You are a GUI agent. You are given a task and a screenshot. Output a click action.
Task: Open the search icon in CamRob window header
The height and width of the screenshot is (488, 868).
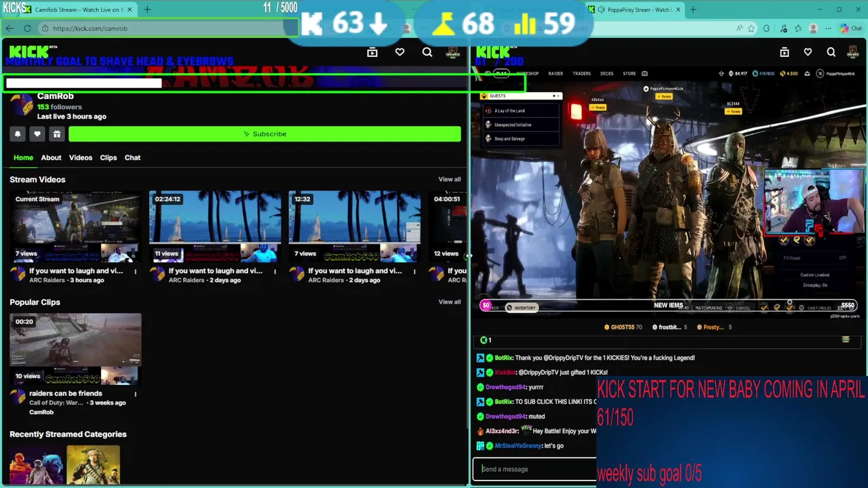[x=427, y=52]
